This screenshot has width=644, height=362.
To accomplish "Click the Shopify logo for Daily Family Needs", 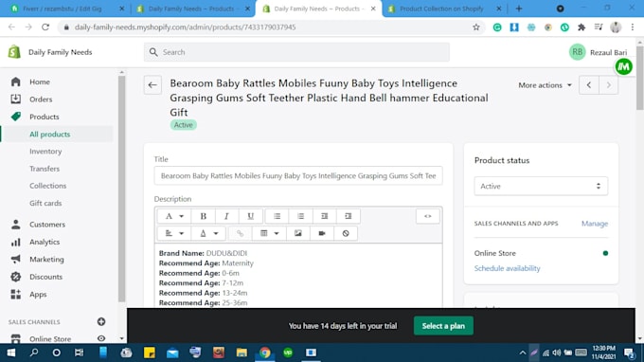I will [x=14, y=52].
